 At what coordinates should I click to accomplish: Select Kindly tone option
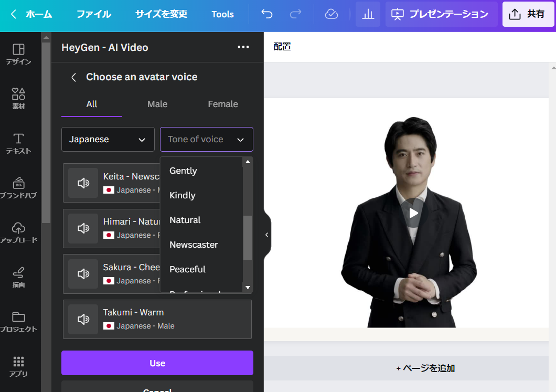(201, 195)
